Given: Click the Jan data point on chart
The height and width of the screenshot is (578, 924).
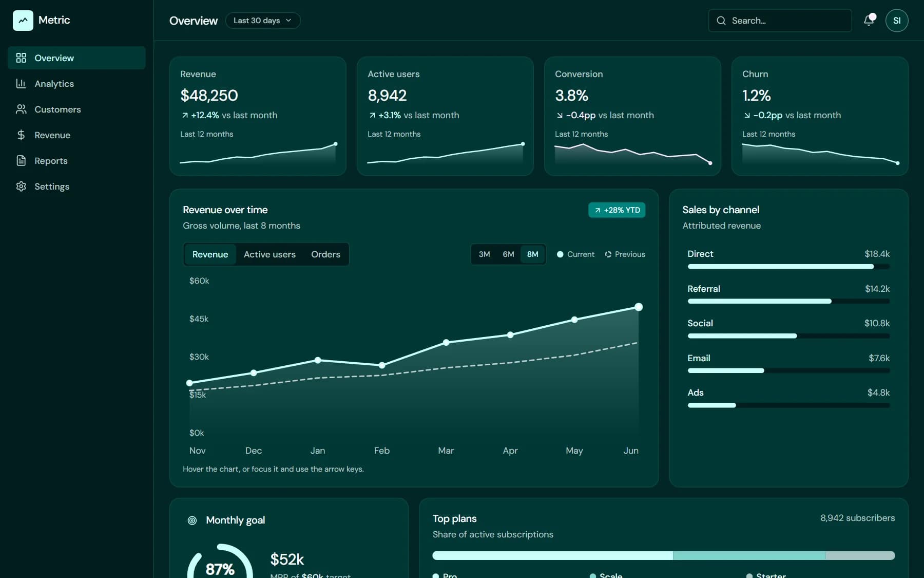Looking at the screenshot, I should 318,360.
